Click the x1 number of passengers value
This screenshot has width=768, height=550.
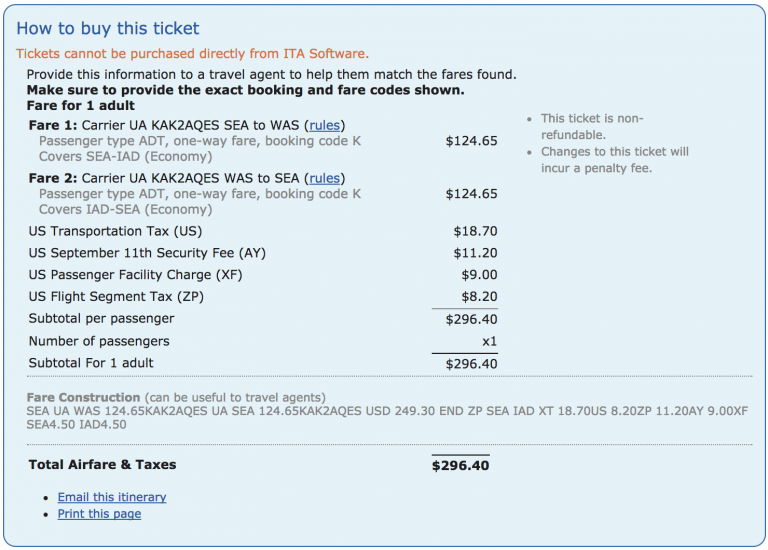pos(489,341)
